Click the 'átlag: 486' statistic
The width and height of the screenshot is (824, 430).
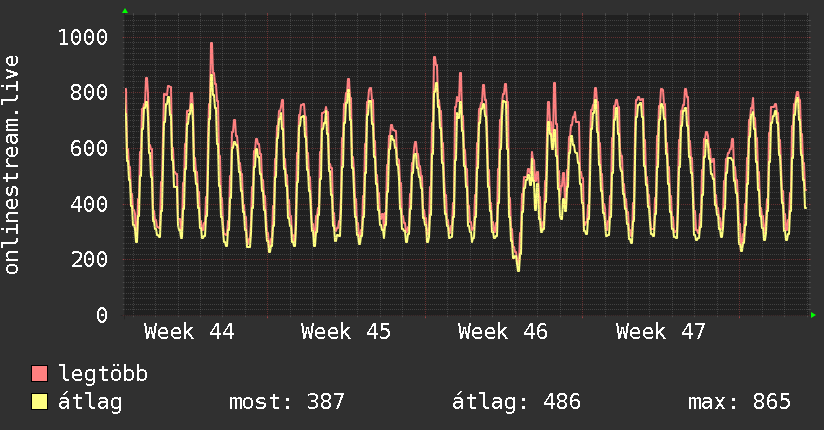point(517,402)
